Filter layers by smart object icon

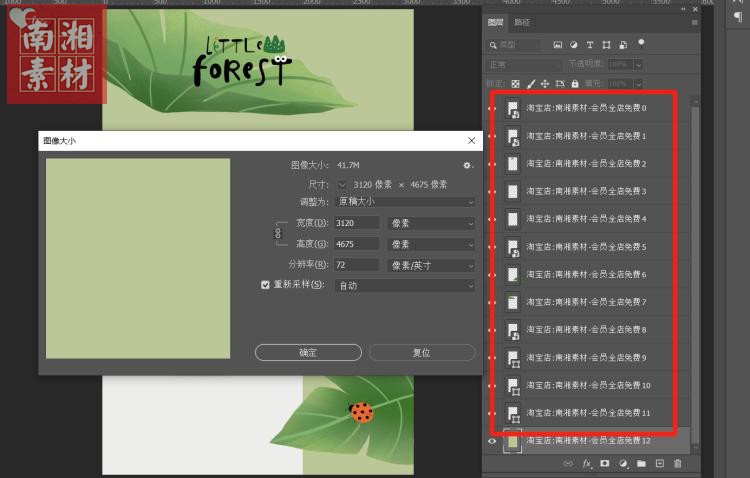point(623,44)
